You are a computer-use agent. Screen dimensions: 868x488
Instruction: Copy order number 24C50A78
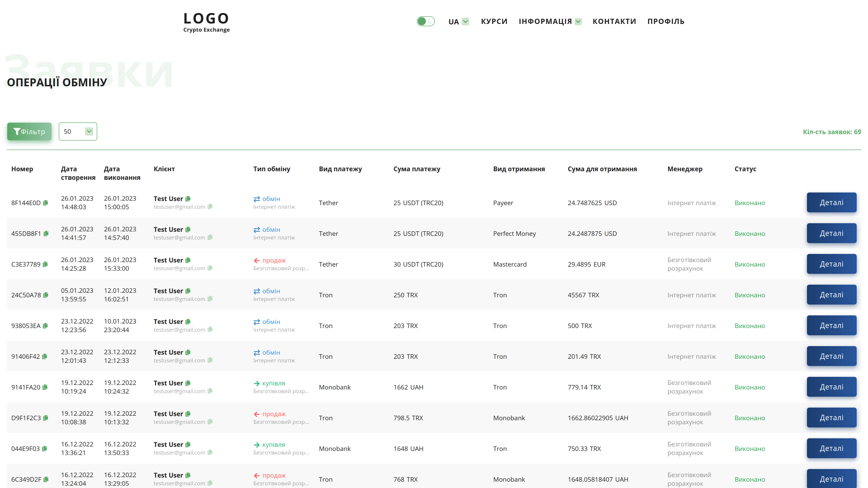tap(46, 295)
